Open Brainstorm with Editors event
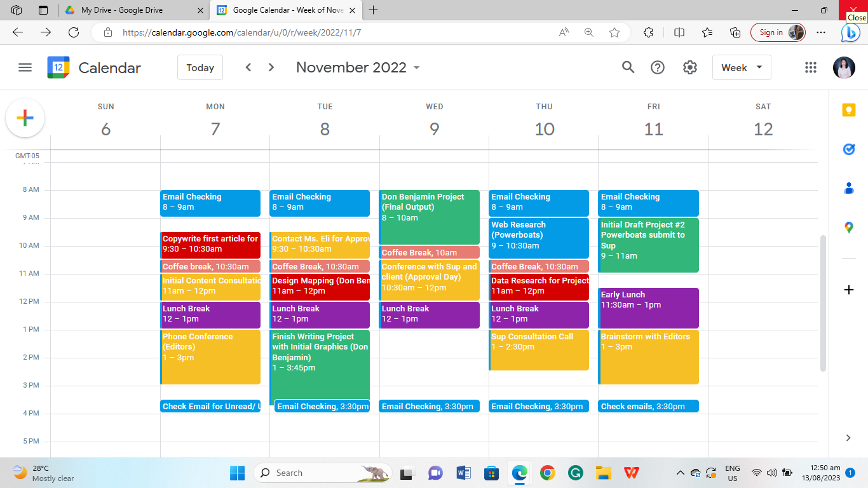Viewport: 868px width, 488px height. click(x=648, y=357)
